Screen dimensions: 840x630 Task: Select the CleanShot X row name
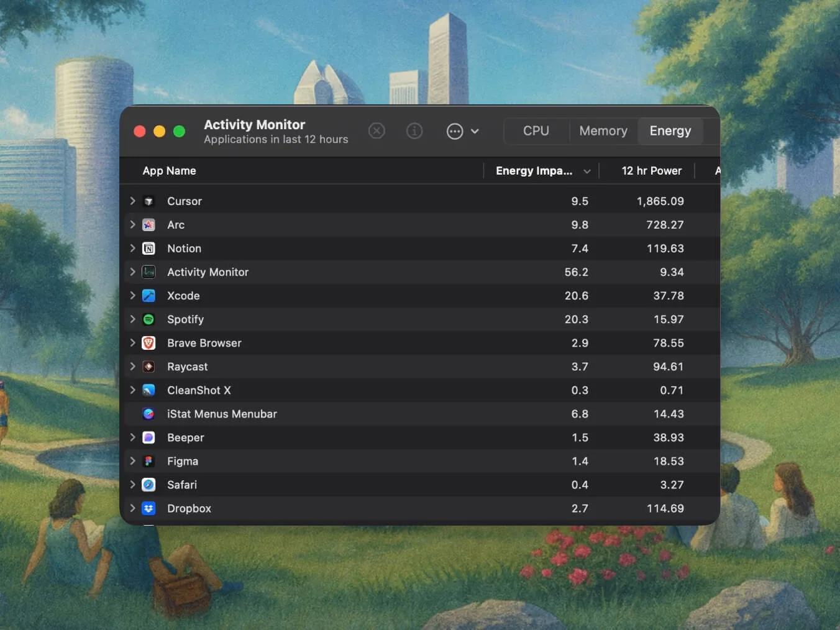tap(199, 390)
